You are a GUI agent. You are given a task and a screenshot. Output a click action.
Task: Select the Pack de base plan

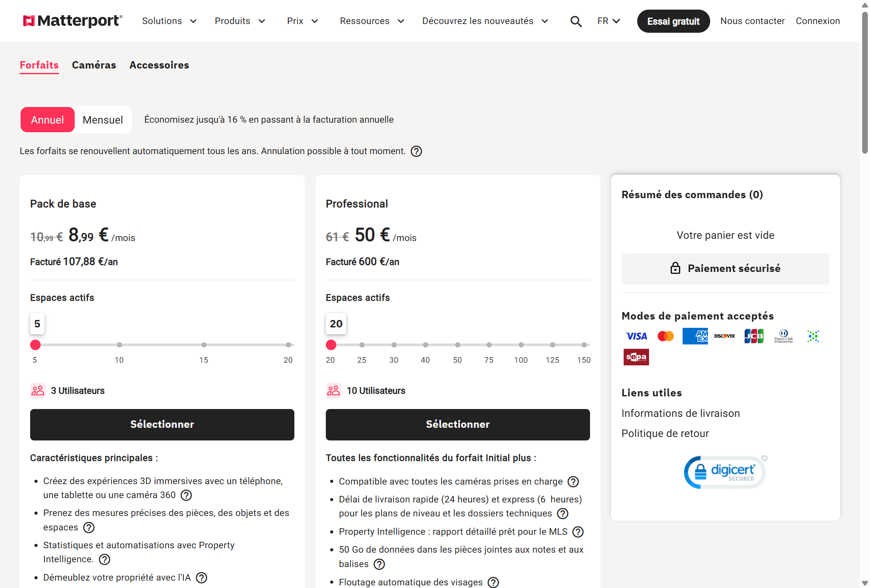pyautogui.click(x=162, y=425)
